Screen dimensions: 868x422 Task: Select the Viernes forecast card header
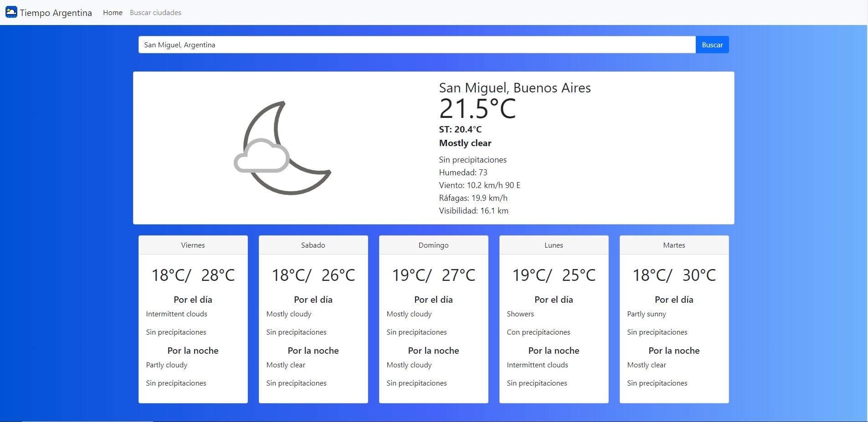coord(193,245)
